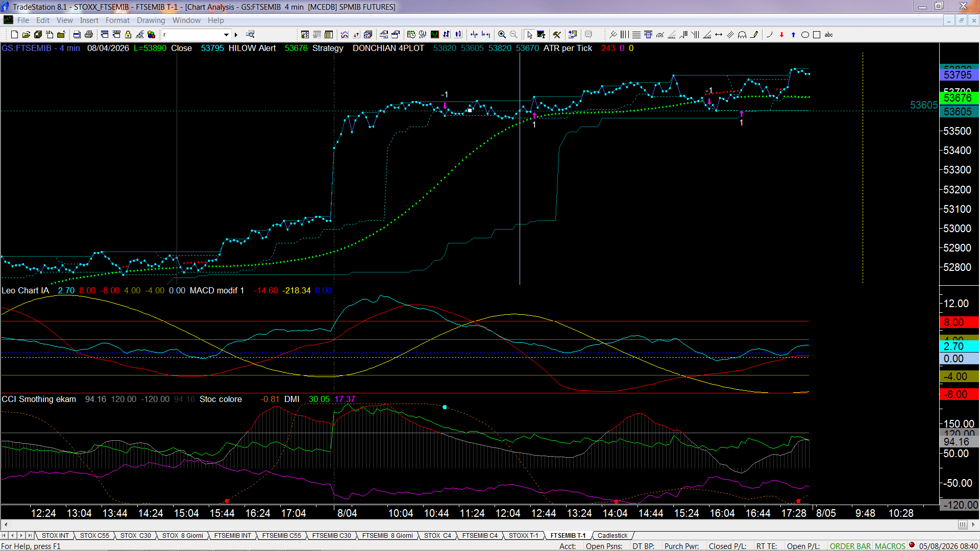Screen dimensions: 980x551
Task: Open the Edit menu
Action: click(43, 20)
